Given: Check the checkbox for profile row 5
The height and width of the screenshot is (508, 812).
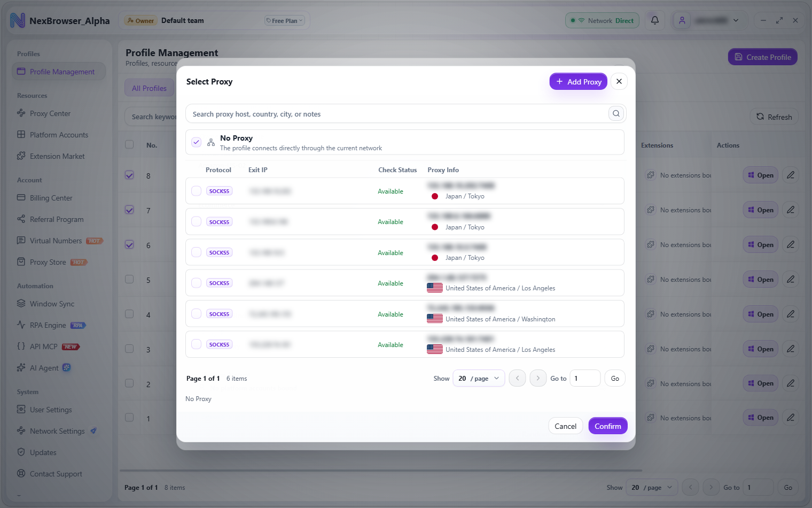Looking at the screenshot, I should (129, 279).
